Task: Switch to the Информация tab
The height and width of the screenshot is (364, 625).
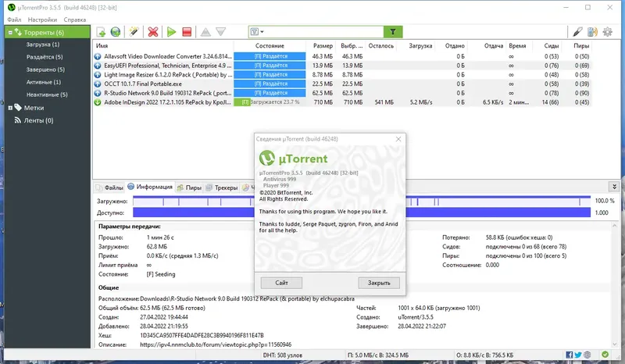Action: (150, 187)
